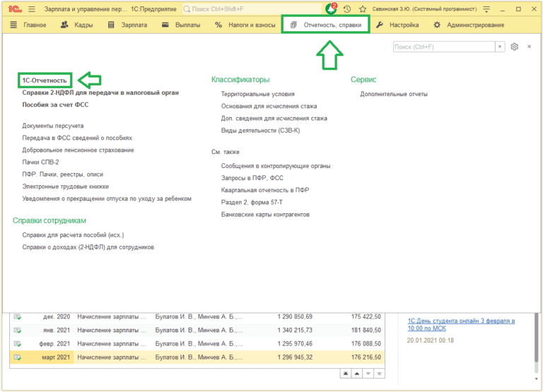
Task: Select amount 181 840,50 cell
Action: coord(366,330)
